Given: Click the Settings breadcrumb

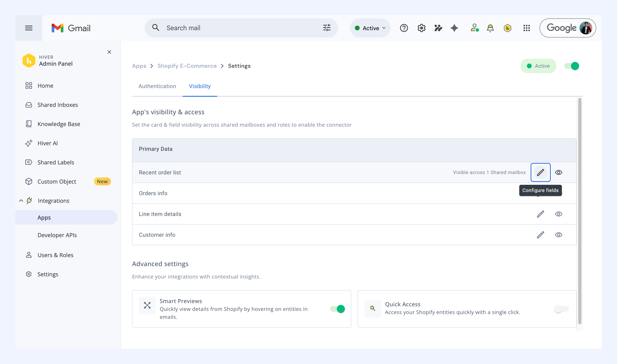Looking at the screenshot, I should [239, 66].
